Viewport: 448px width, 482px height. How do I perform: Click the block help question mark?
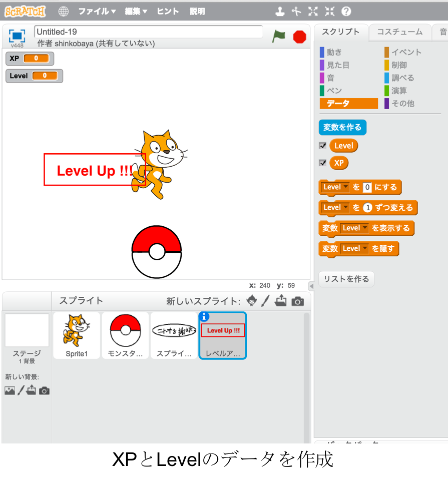click(346, 12)
